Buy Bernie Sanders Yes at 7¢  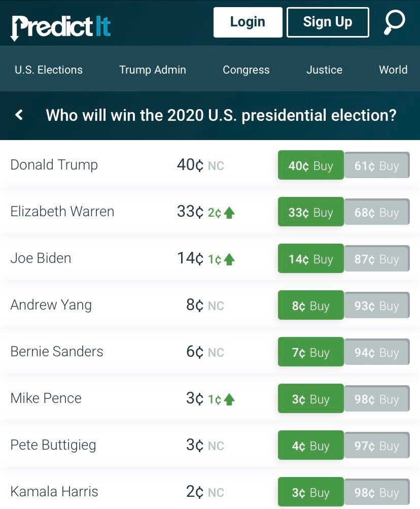(310, 352)
